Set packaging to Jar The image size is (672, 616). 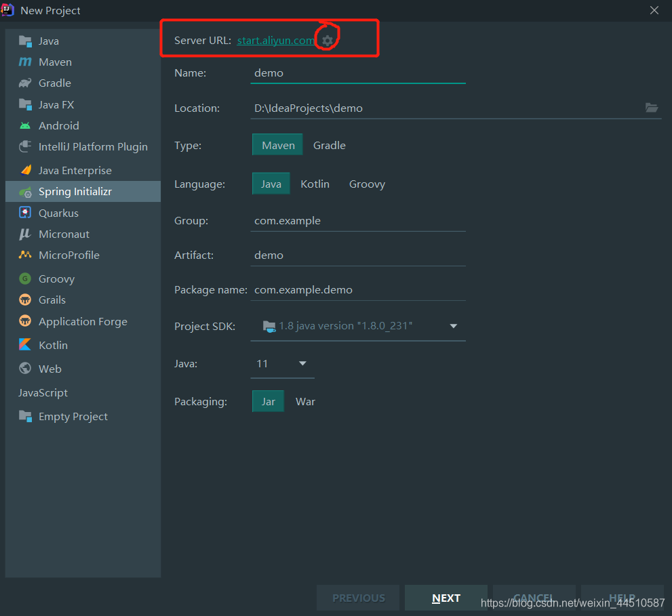pos(269,401)
